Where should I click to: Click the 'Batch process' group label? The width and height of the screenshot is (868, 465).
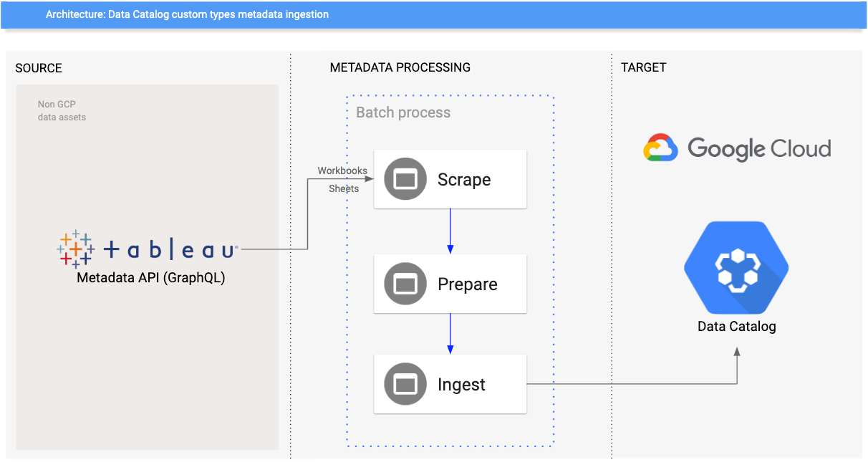click(x=403, y=112)
